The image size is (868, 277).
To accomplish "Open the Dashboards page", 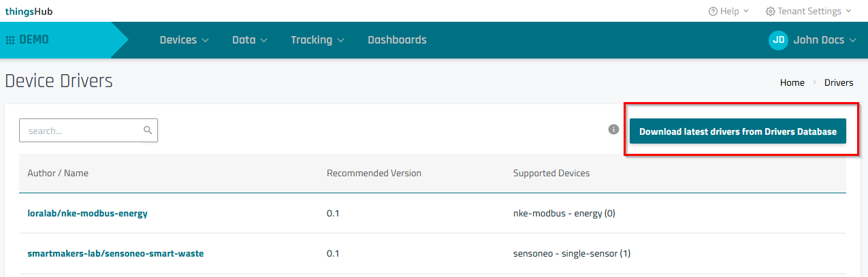I will click(x=397, y=40).
